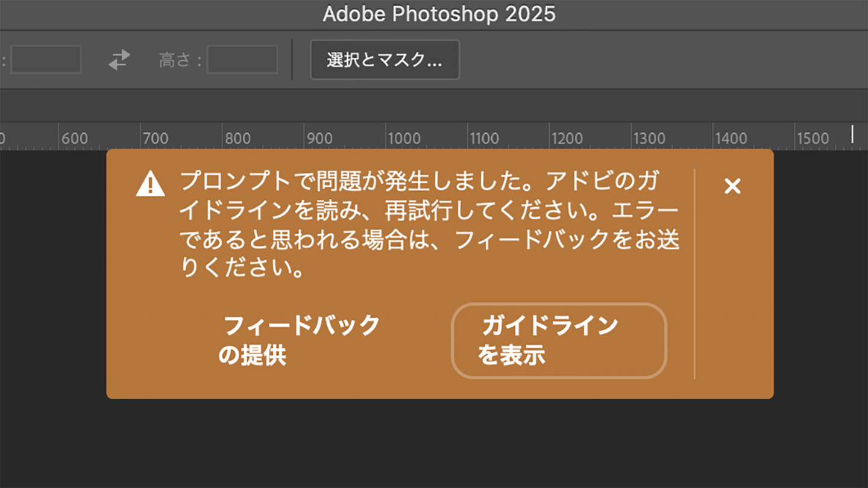Click the 1200 mark on the horizontal ruler
This screenshot has width=868, height=488.
point(567,139)
